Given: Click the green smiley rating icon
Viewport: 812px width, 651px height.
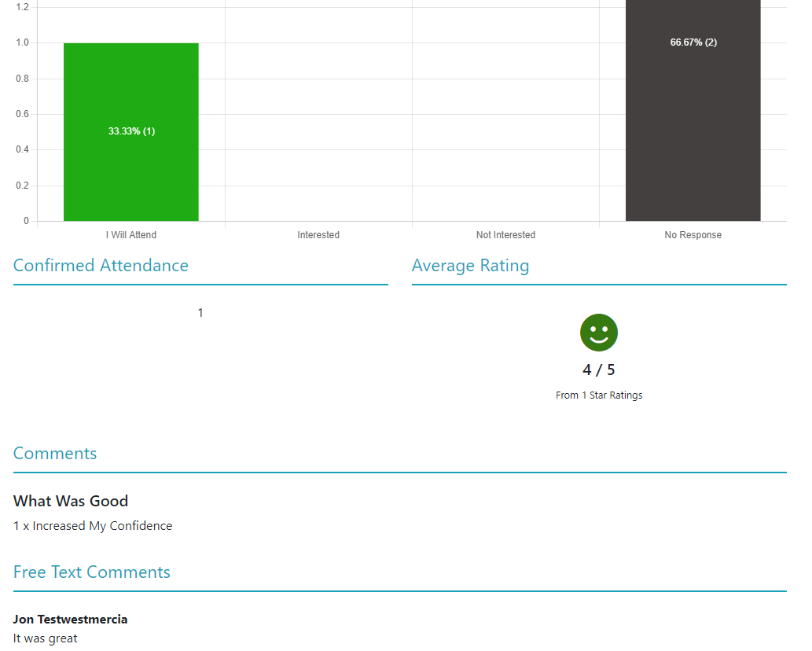Looking at the screenshot, I should 599,333.
